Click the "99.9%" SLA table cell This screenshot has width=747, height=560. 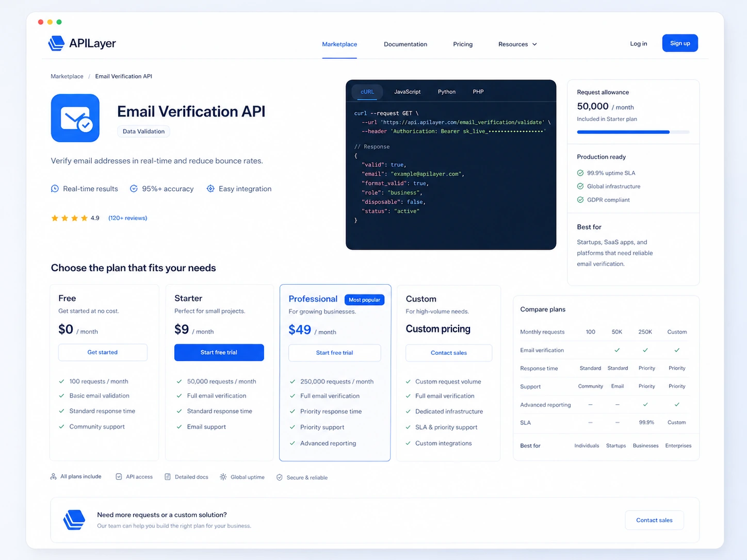[646, 422]
